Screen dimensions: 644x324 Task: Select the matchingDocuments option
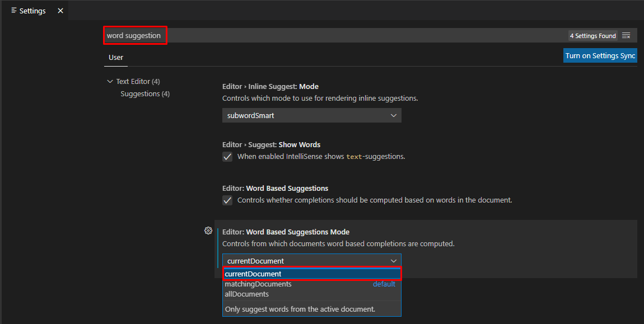coord(258,284)
